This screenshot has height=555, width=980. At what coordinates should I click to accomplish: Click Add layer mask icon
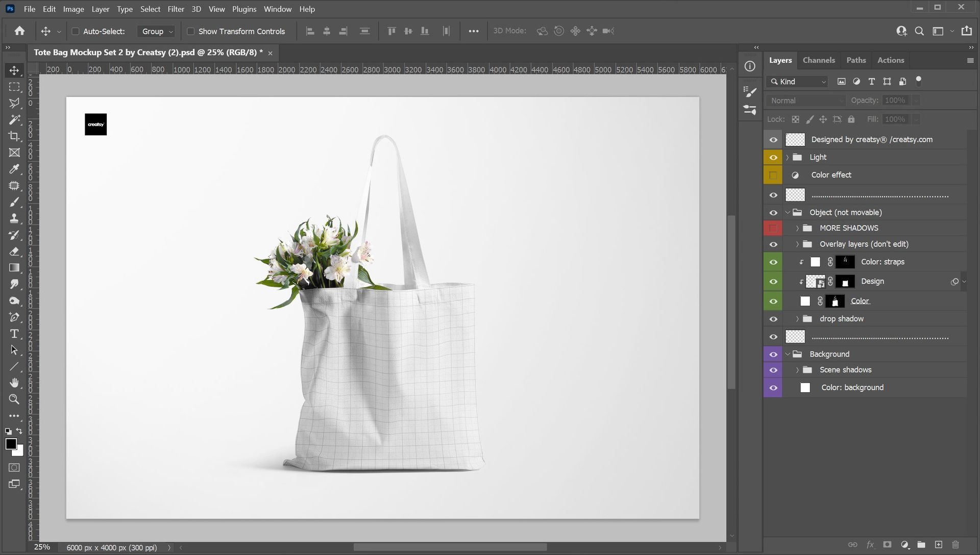click(x=887, y=545)
